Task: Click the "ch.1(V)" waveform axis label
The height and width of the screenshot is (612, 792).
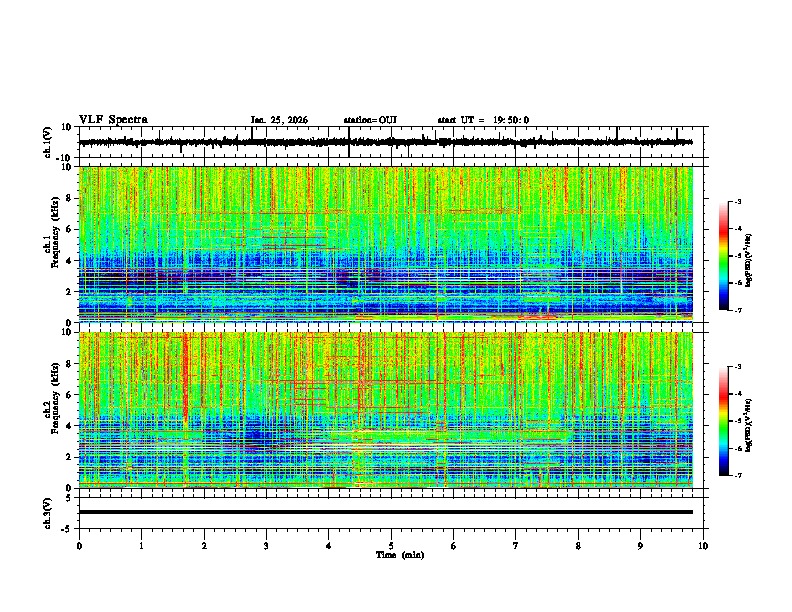Action: [48, 142]
